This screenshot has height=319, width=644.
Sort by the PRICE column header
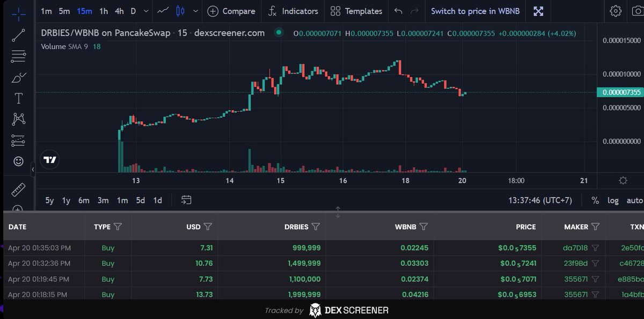[526, 227]
